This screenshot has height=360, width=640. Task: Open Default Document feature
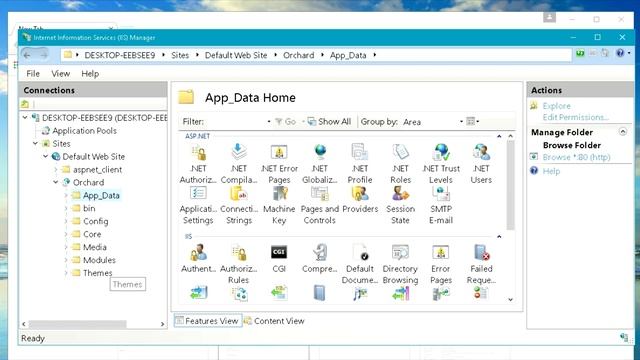[360, 264]
